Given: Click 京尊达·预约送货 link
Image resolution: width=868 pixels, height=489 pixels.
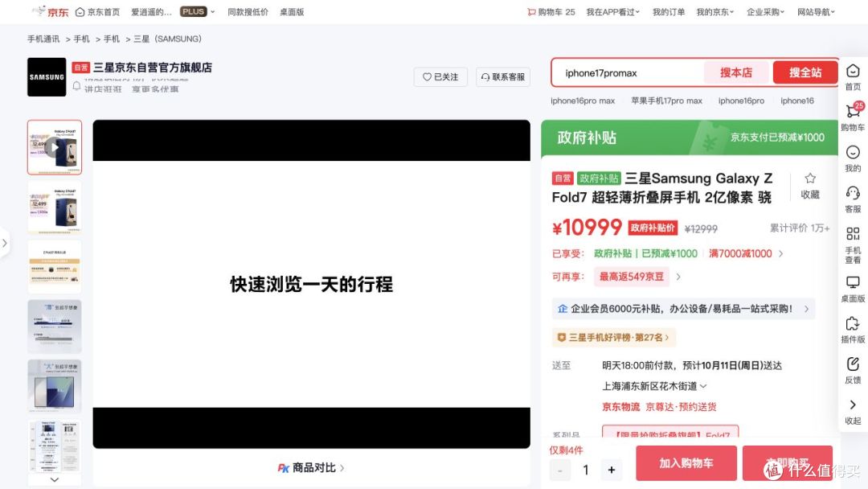Looking at the screenshot, I should click(681, 407).
